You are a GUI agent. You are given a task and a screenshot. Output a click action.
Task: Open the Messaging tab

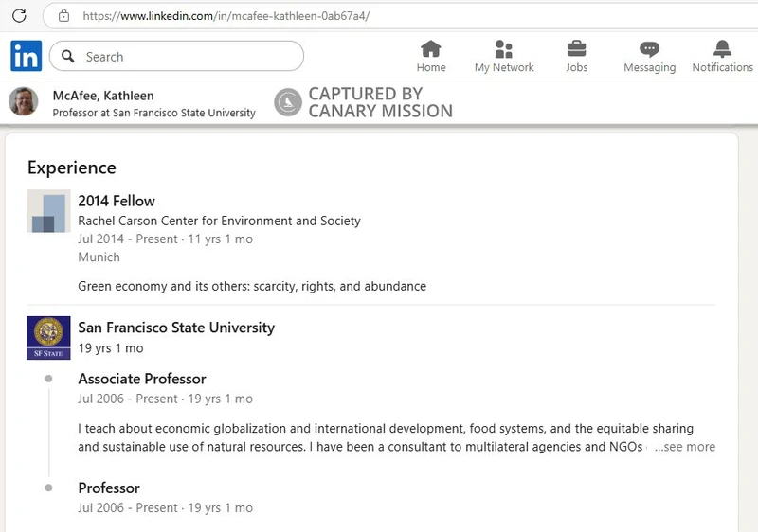tap(649, 57)
